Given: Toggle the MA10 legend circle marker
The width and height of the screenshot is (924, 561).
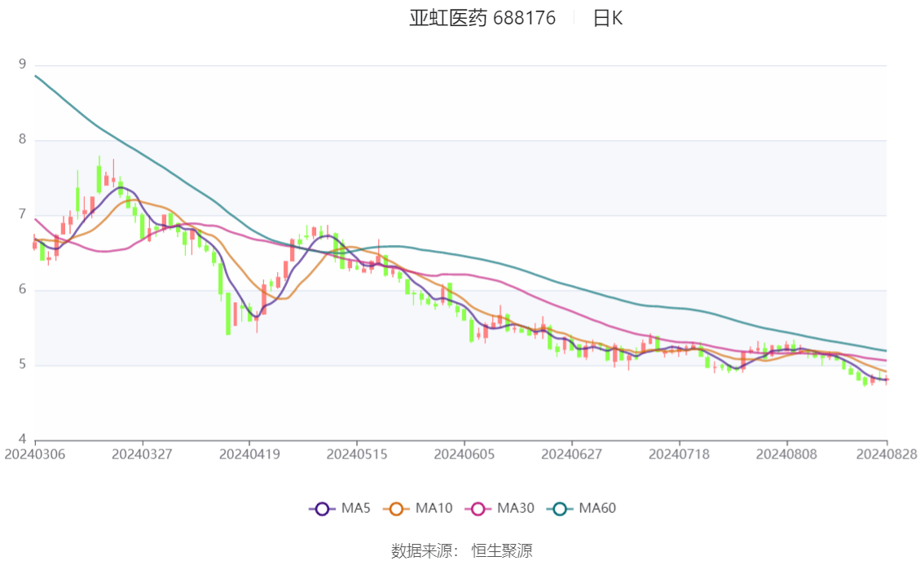Looking at the screenshot, I should pyautogui.click(x=396, y=509).
